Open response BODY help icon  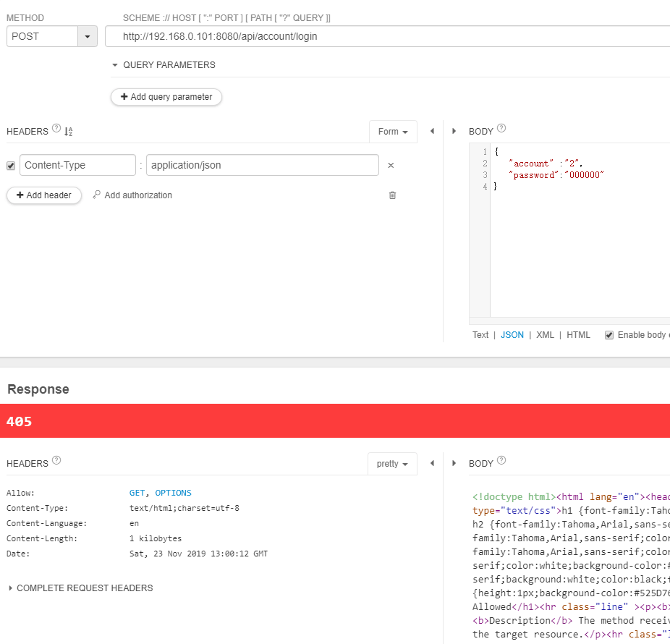501,460
